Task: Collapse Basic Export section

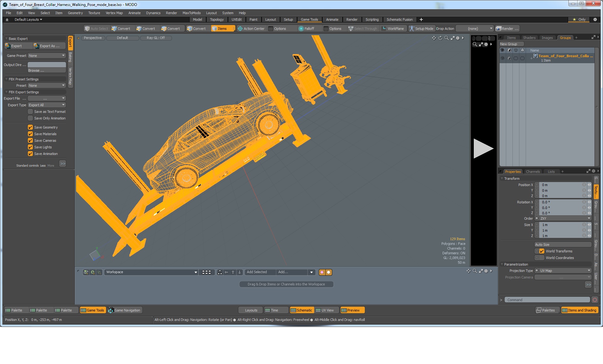Action: [x=6, y=39]
